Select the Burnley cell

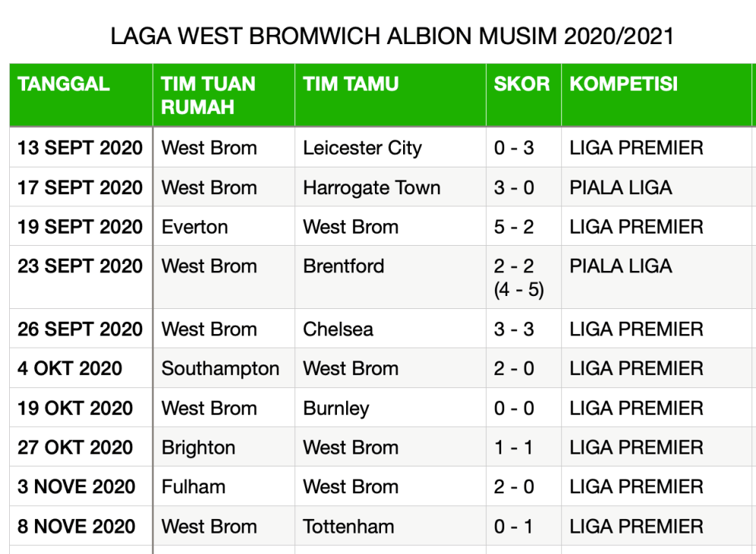336,409
